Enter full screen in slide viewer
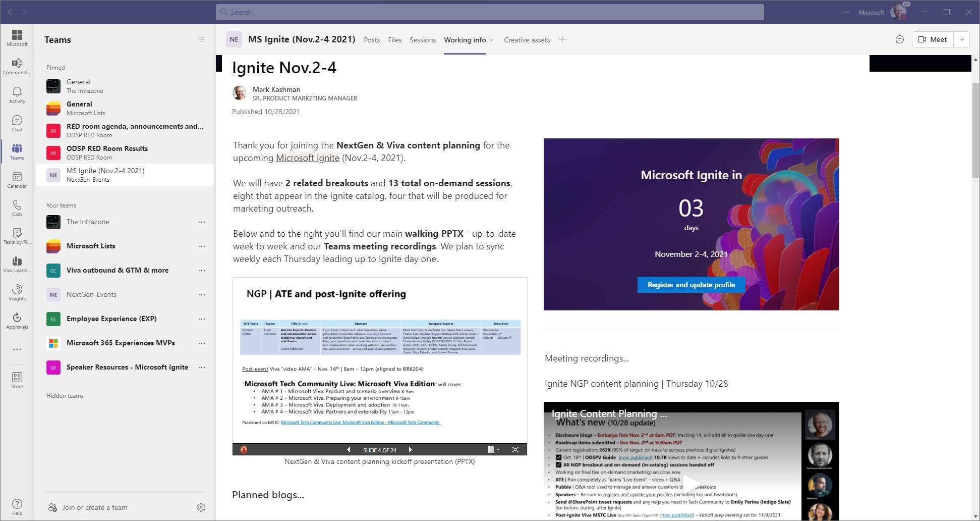This screenshot has width=980, height=521. coord(515,450)
